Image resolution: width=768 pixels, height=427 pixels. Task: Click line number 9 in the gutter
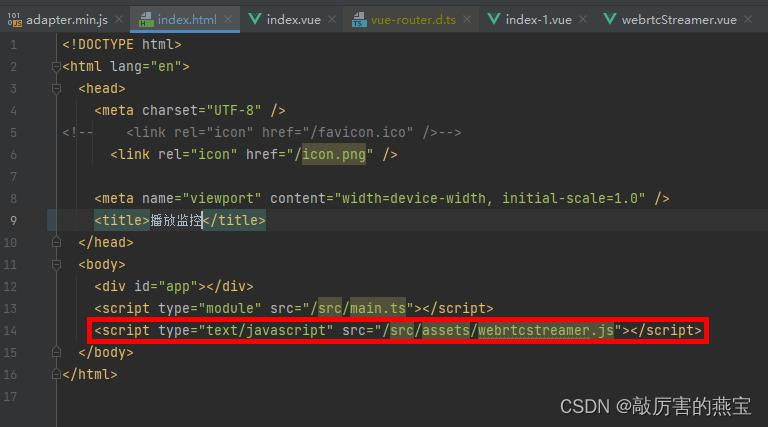13,220
